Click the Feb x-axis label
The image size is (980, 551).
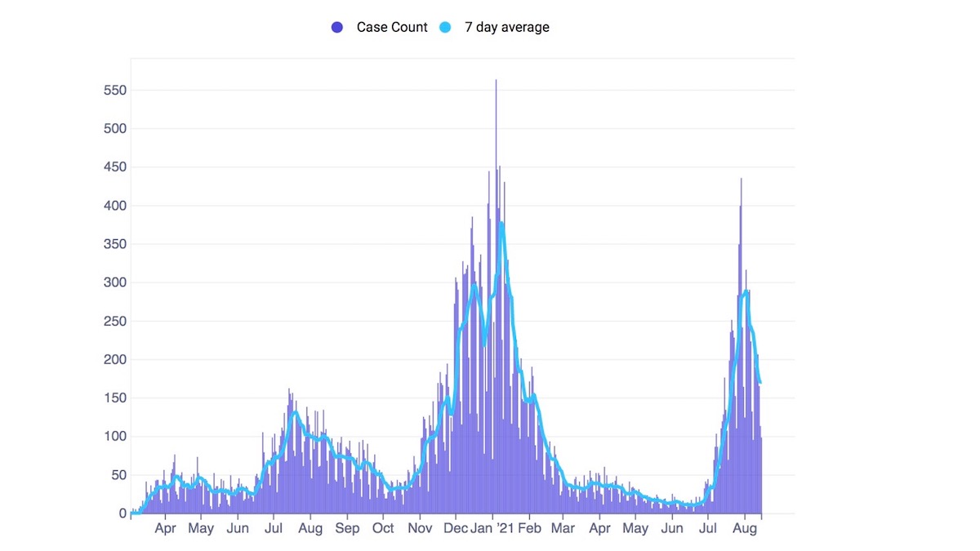(528, 528)
